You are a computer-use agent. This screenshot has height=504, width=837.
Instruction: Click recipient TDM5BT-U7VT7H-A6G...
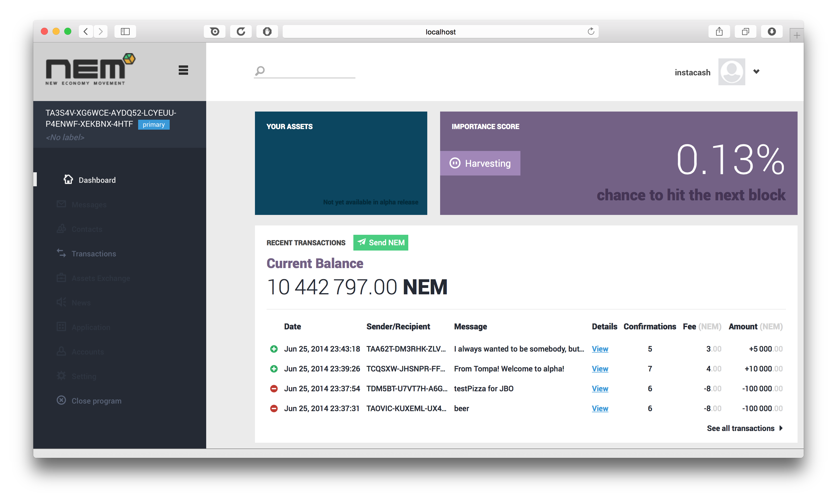click(407, 389)
